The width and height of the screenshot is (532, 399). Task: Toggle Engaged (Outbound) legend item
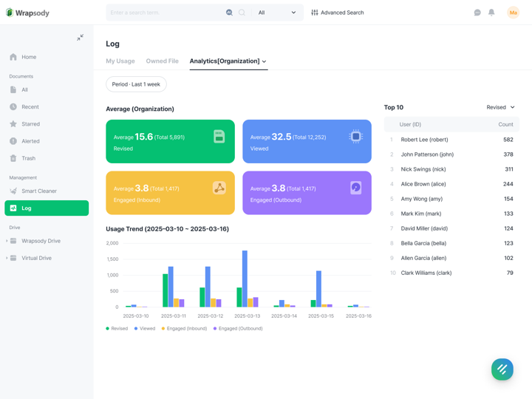239,328
